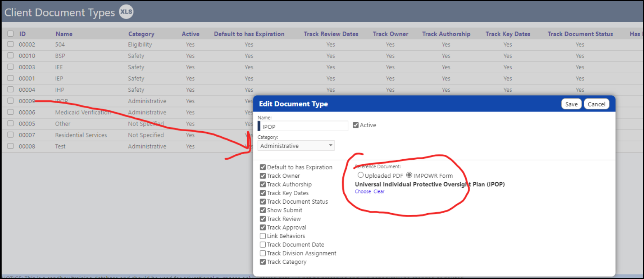Screen dimensions: 644x279
Task: Click the Eligibility category cell
Action: [140, 44]
